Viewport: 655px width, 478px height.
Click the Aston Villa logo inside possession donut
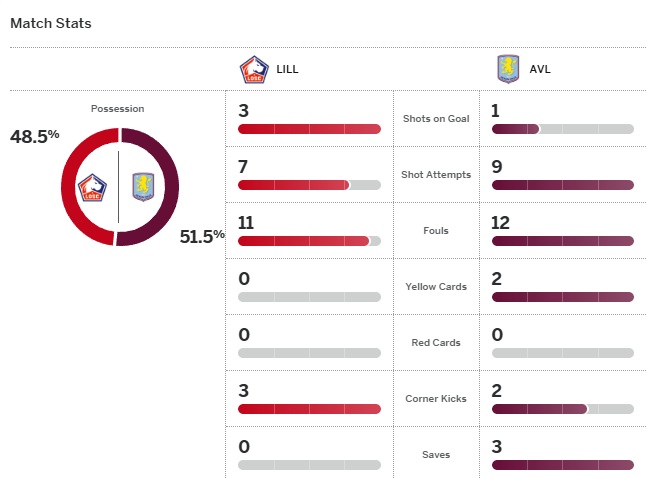(143, 187)
